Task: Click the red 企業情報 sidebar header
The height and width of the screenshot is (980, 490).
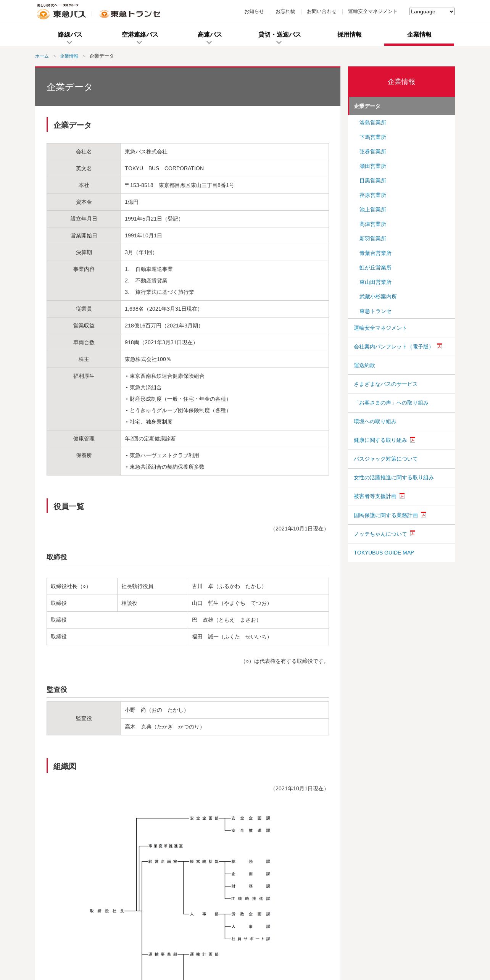Action: [x=401, y=82]
